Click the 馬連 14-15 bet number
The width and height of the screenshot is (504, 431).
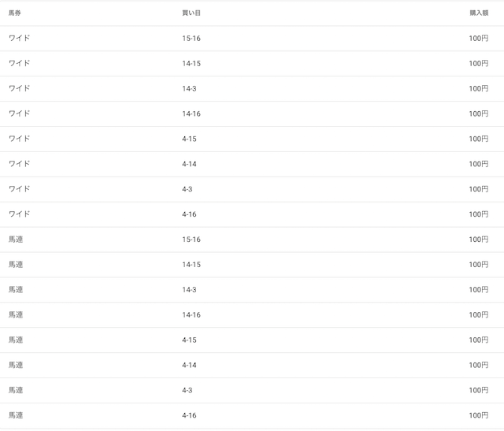[191, 265]
